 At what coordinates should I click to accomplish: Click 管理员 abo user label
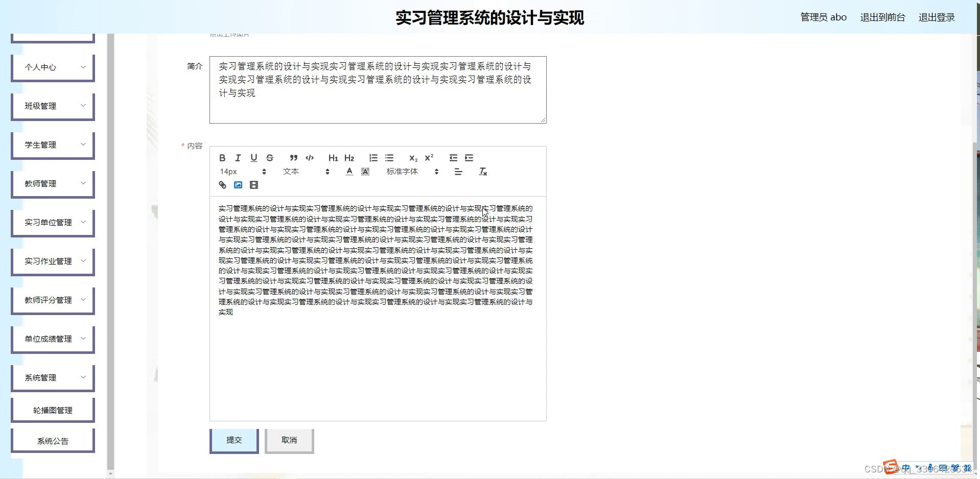pyautogui.click(x=823, y=17)
